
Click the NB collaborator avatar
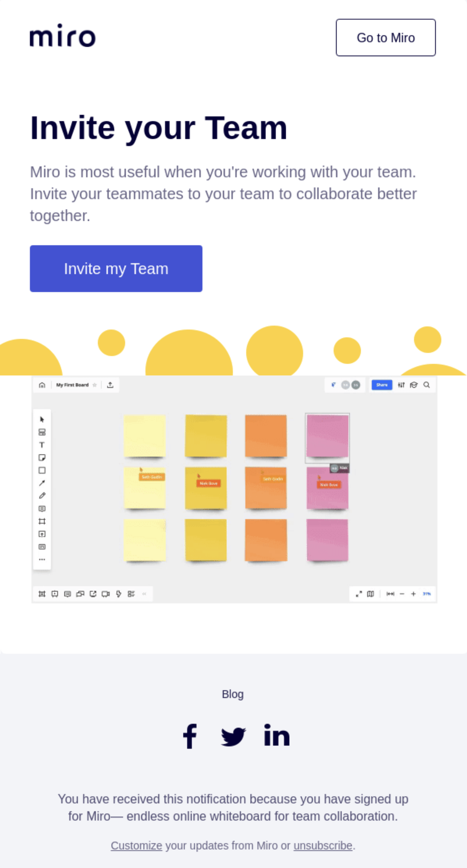click(x=346, y=385)
